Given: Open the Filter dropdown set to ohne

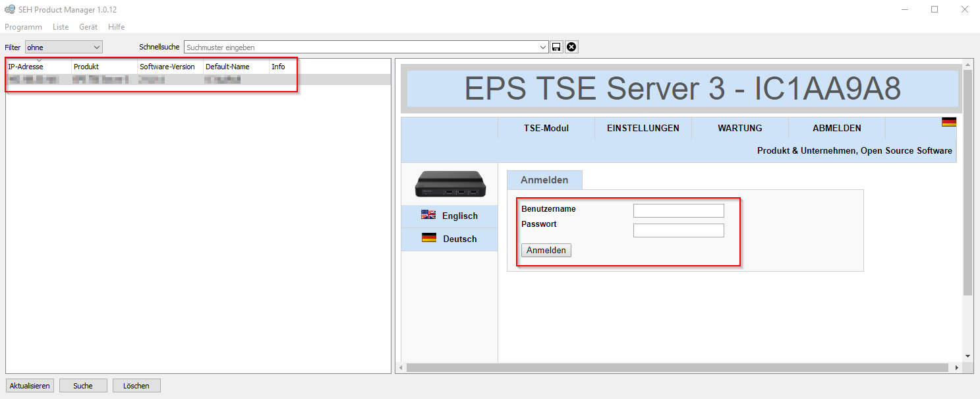Looking at the screenshot, I should tap(63, 47).
